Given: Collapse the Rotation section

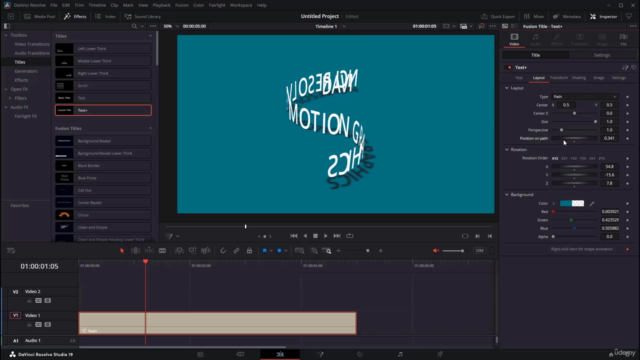Looking at the screenshot, I should (x=507, y=150).
